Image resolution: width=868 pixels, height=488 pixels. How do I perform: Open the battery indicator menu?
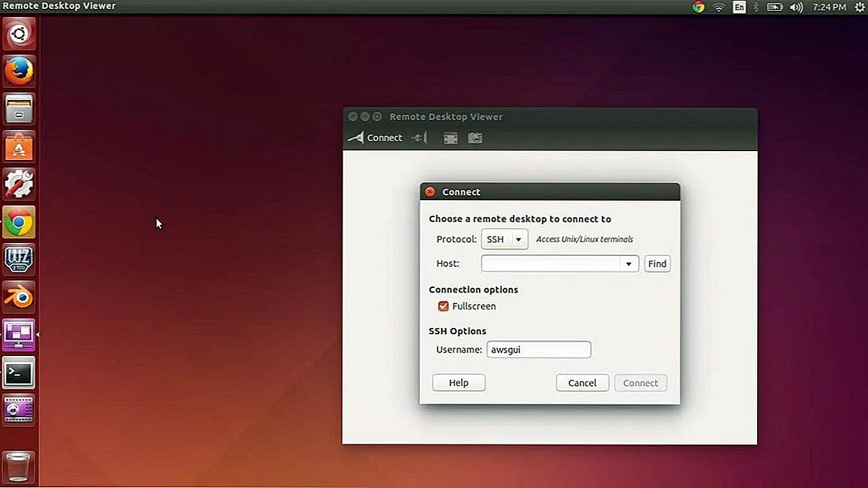pyautogui.click(x=775, y=7)
